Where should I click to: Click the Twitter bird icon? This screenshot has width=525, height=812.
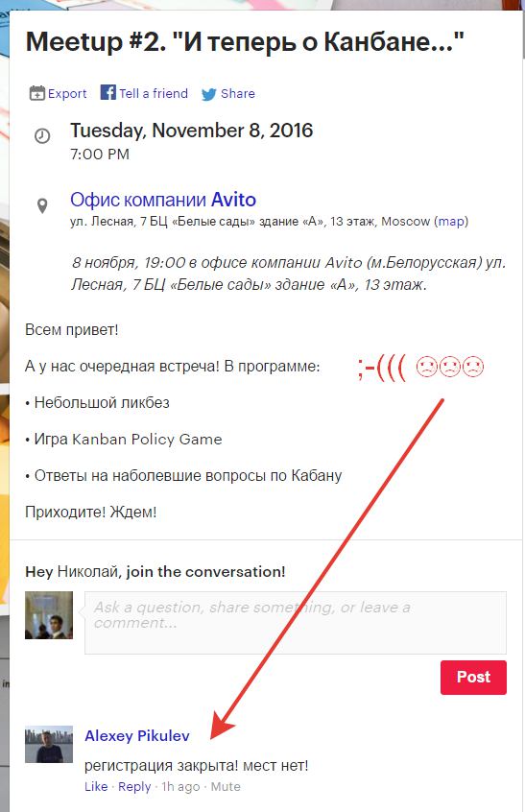point(209,94)
